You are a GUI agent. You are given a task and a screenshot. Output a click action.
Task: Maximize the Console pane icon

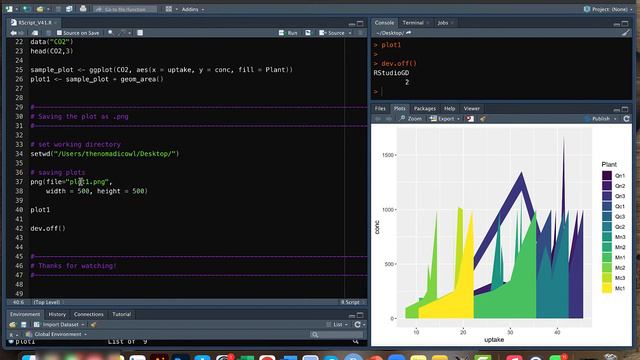pos(625,23)
